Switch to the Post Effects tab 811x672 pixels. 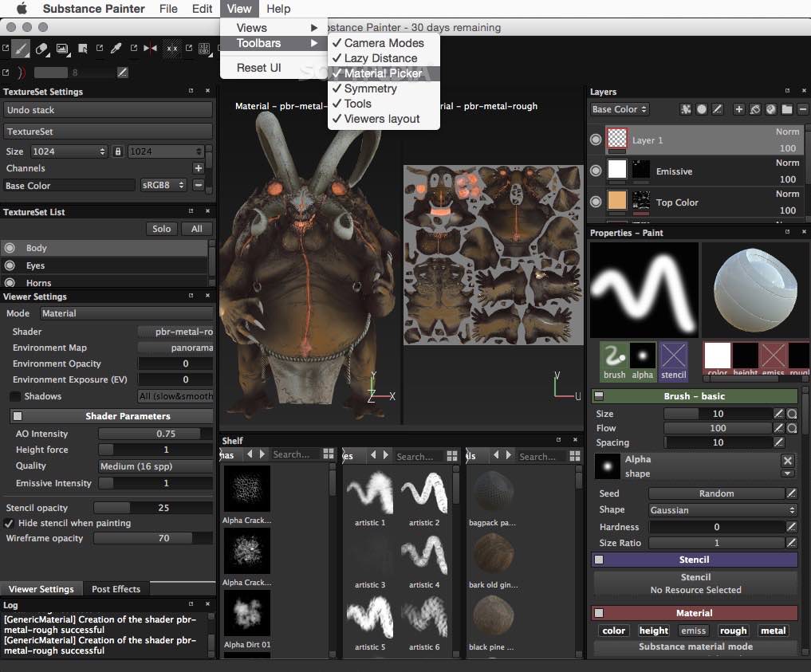pos(116,589)
